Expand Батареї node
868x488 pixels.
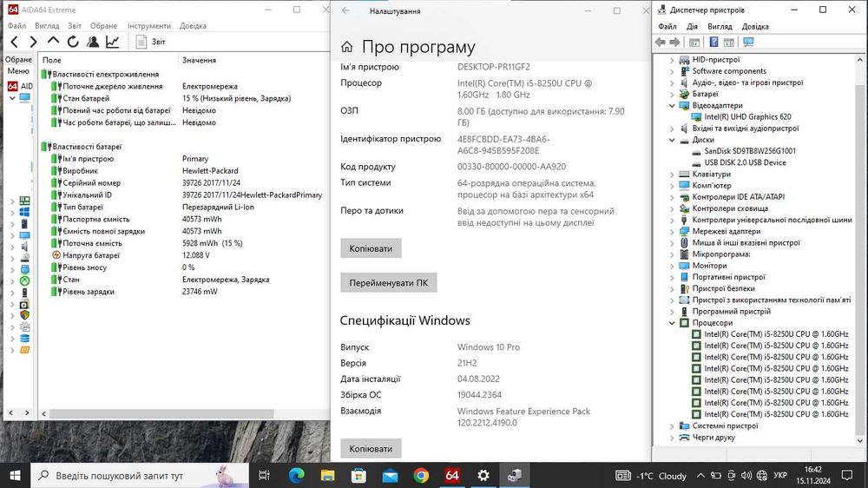(672, 94)
